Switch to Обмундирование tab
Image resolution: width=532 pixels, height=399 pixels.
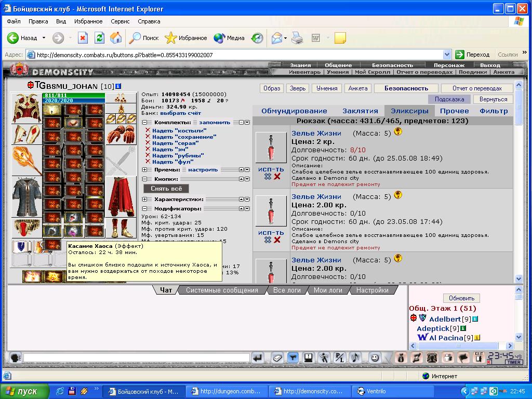[x=294, y=111]
